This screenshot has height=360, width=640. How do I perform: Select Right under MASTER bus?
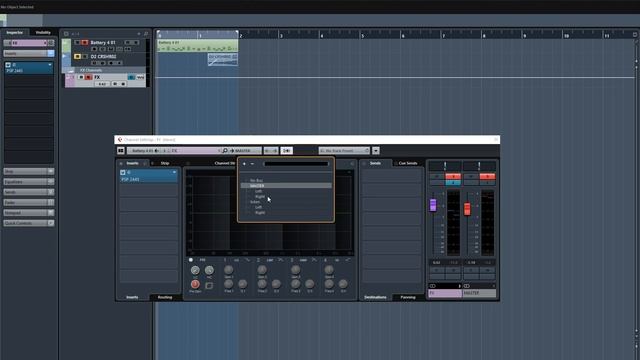[x=260, y=196]
